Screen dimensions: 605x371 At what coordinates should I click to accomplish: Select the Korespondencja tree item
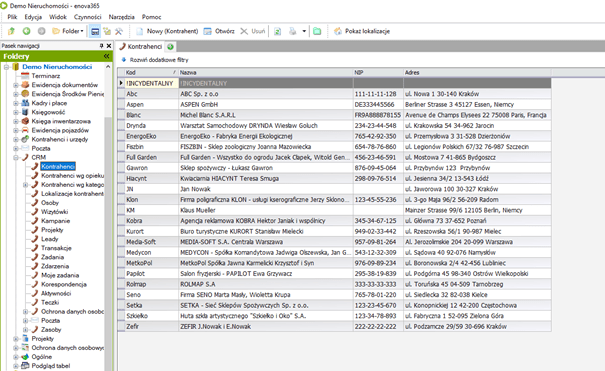click(x=64, y=284)
